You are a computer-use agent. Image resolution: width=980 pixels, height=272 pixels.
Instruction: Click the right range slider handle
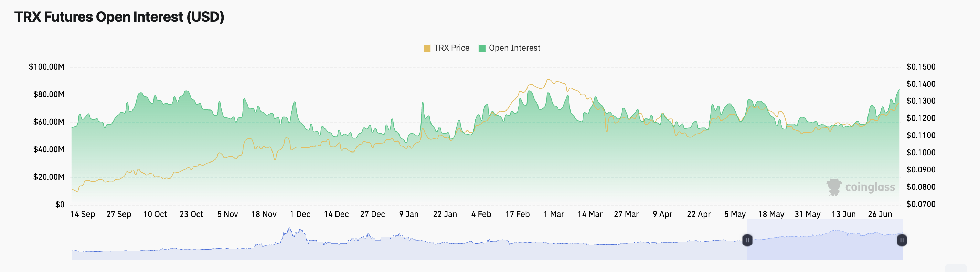pos(902,240)
